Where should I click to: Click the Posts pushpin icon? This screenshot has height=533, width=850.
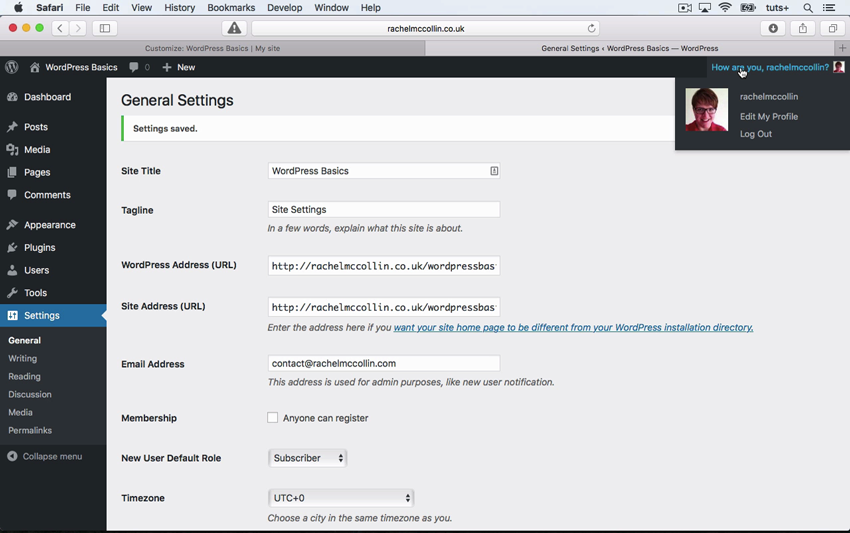pos(12,127)
